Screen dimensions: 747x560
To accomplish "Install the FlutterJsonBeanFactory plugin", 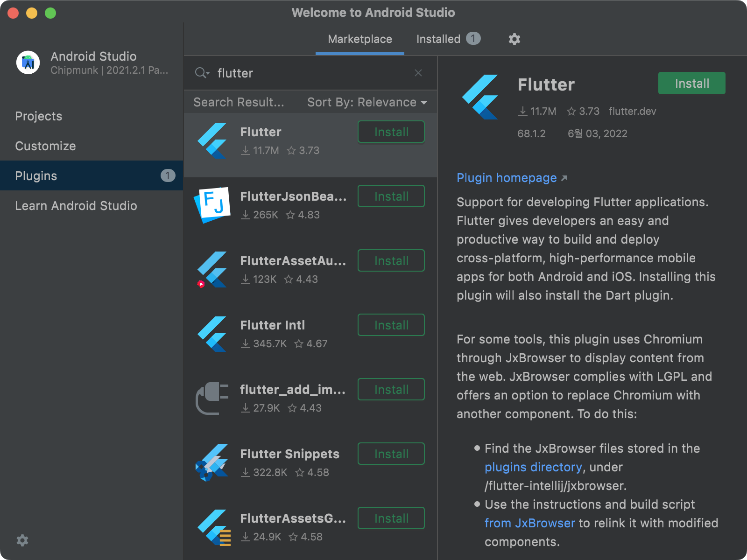I will (391, 196).
